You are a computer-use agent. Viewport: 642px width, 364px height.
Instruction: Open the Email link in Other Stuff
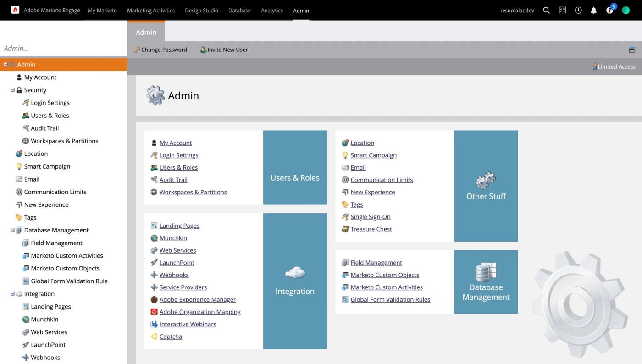pyautogui.click(x=358, y=167)
